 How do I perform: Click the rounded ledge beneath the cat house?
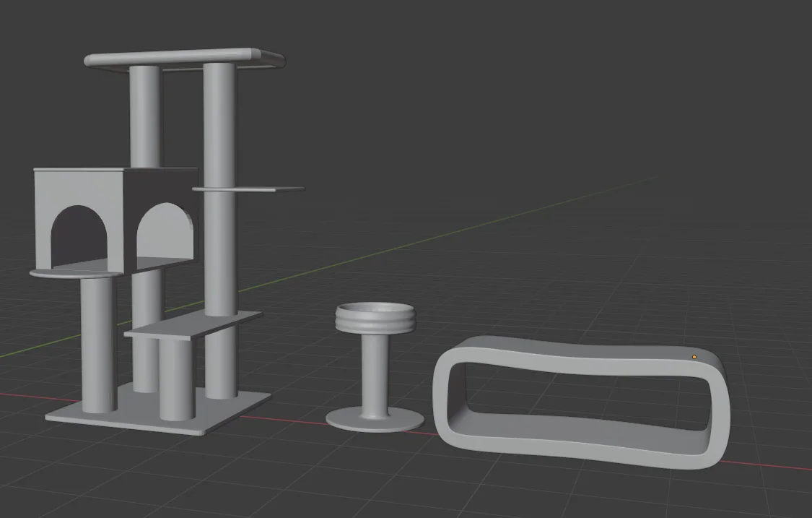coord(75,273)
